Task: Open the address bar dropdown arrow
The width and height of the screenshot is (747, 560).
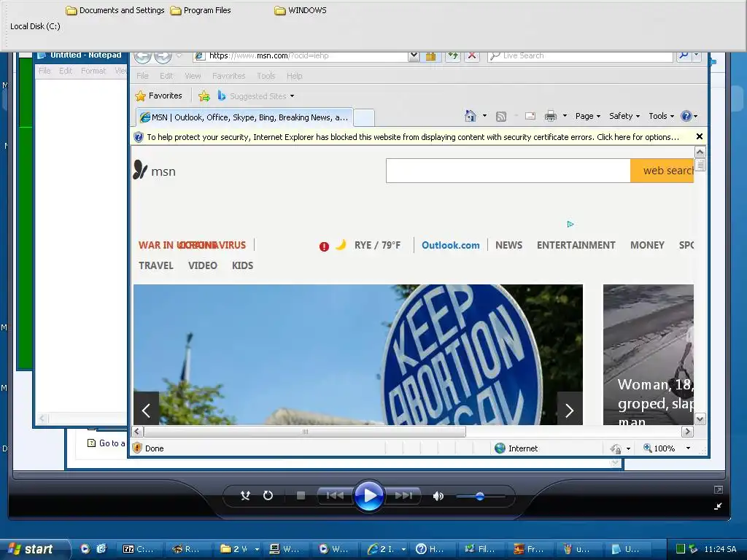Action: tap(414, 56)
